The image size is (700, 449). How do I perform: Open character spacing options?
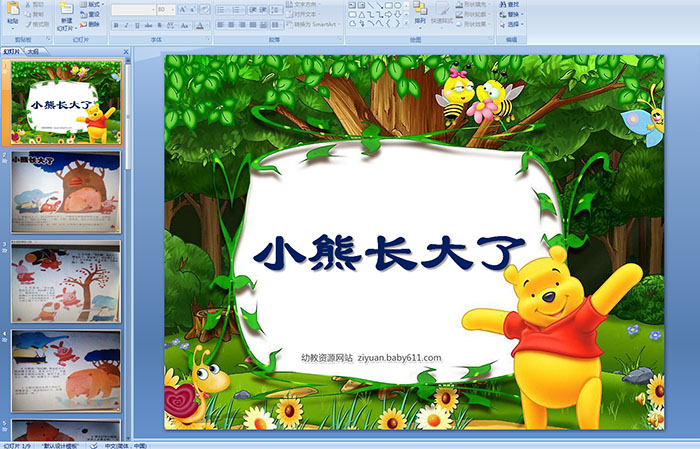pos(171,25)
